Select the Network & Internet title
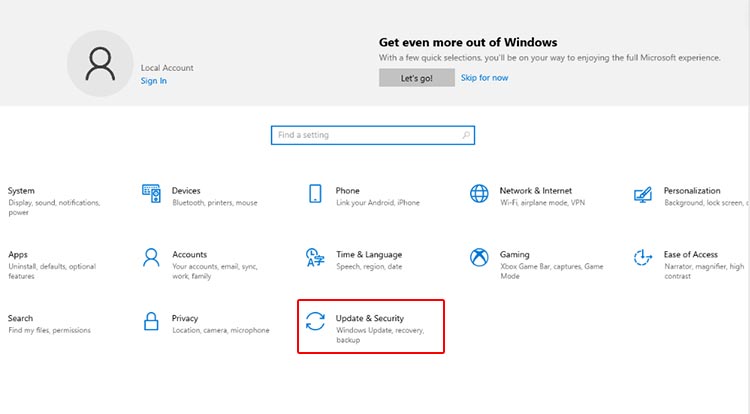The height and width of the screenshot is (414, 750). coord(536,190)
